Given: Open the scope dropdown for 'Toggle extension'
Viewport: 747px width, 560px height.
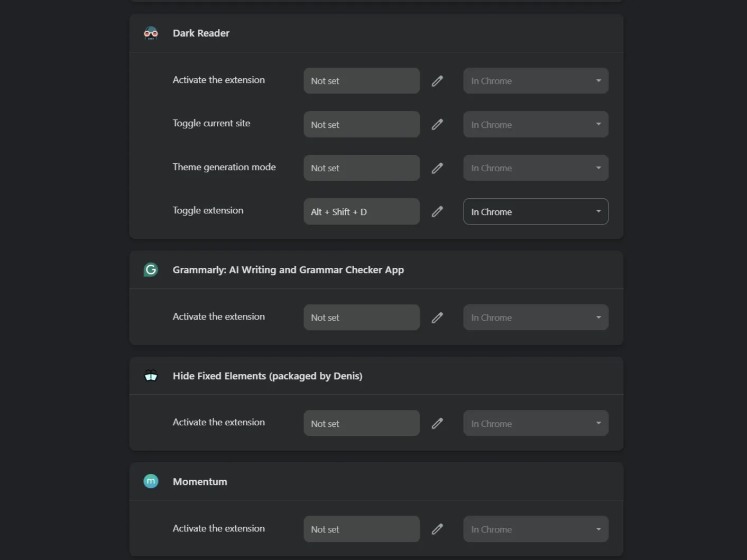Looking at the screenshot, I should [536, 211].
